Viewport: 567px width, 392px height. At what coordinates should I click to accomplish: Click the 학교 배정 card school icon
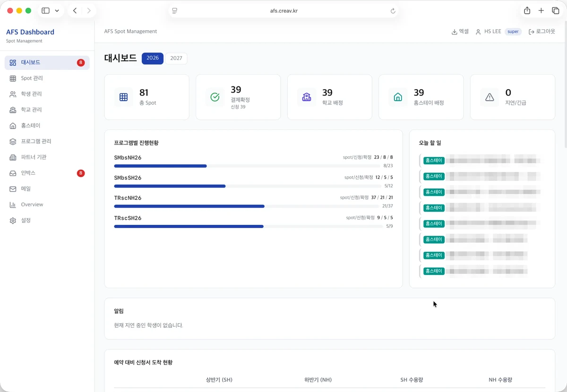[x=307, y=97]
